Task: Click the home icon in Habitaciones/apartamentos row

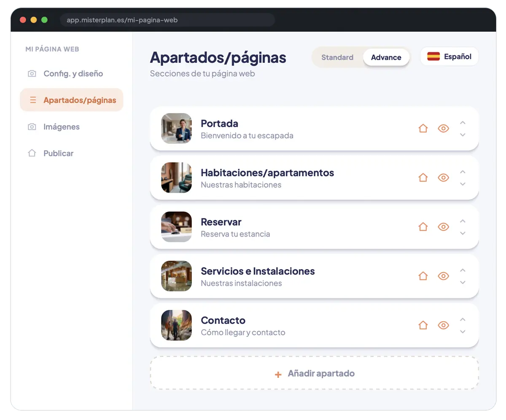Action: [423, 178]
